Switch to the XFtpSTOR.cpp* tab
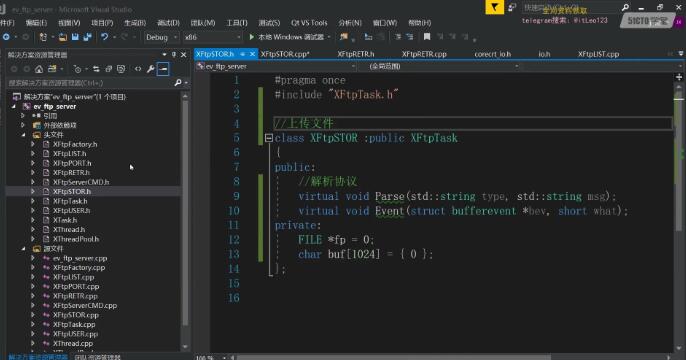This screenshot has height=360, width=686. pos(285,54)
